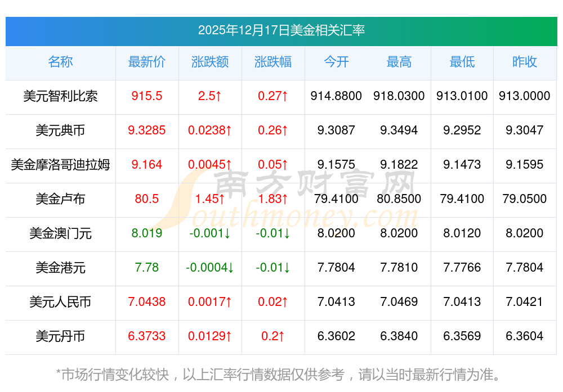Click the change amount 0.0129↑
563x392 pixels.
[209, 336]
